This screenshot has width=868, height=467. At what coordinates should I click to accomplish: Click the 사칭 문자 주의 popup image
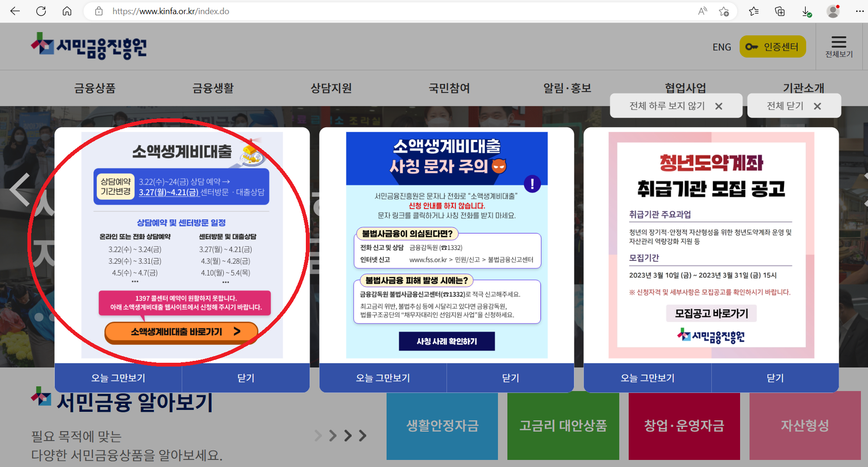447,245
